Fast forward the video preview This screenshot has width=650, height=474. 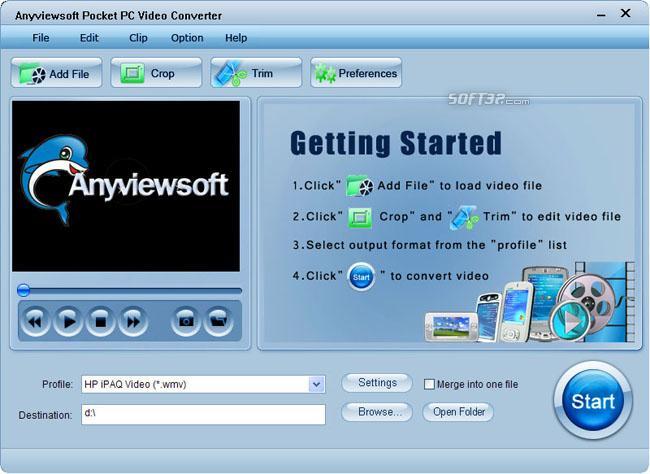click(133, 321)
